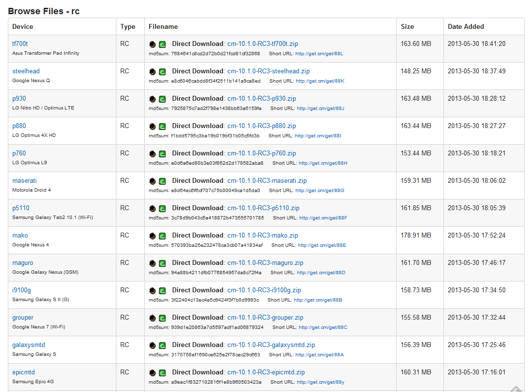
Task: Follow short URL http://get.cm/get/88K
Action: tap(320, 81)
